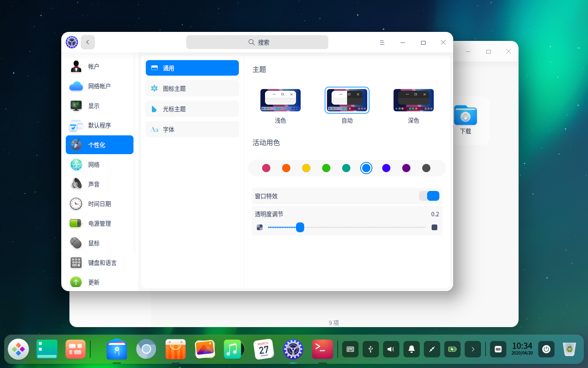
Task: Click the 搜索 search field
Action: (x=257, y=42)
